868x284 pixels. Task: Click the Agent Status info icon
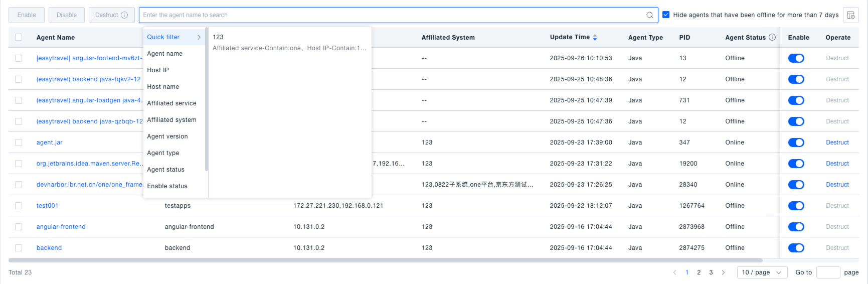(772, 37)
